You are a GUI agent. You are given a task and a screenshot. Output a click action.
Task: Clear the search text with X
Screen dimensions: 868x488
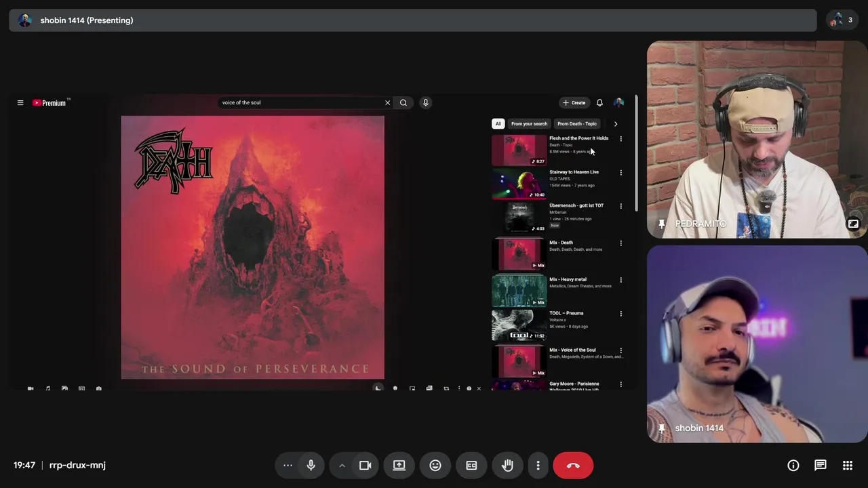(387, 103)
